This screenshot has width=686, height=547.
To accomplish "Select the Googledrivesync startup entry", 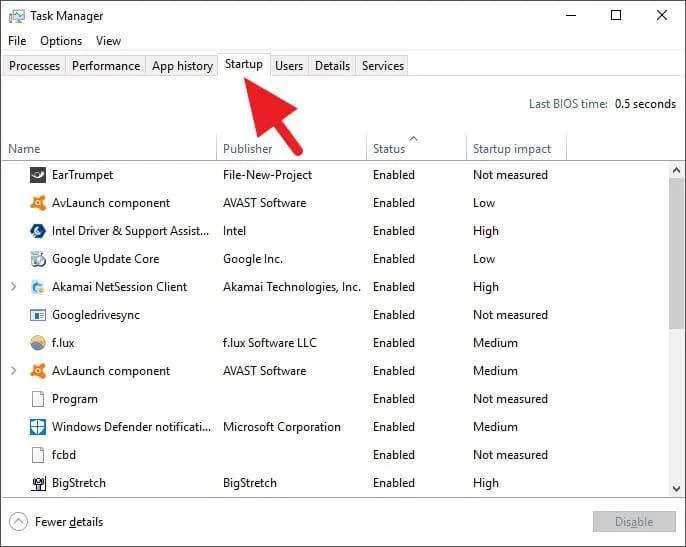I will (x=96, y=315).
